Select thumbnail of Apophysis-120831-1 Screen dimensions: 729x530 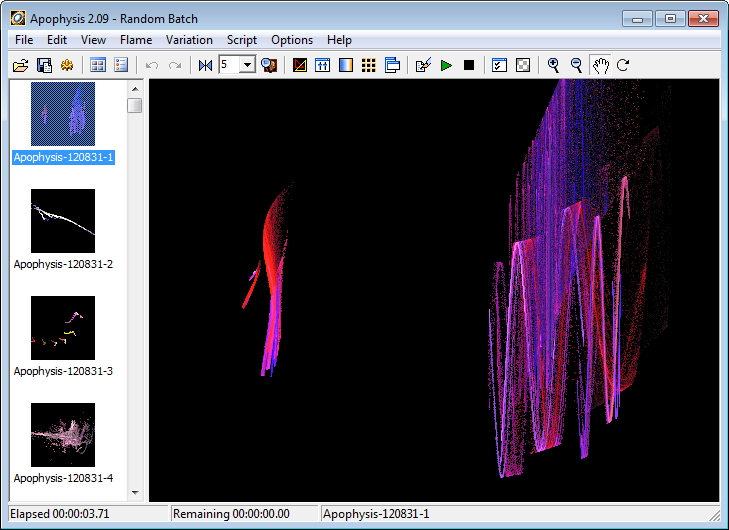[63, 114]
